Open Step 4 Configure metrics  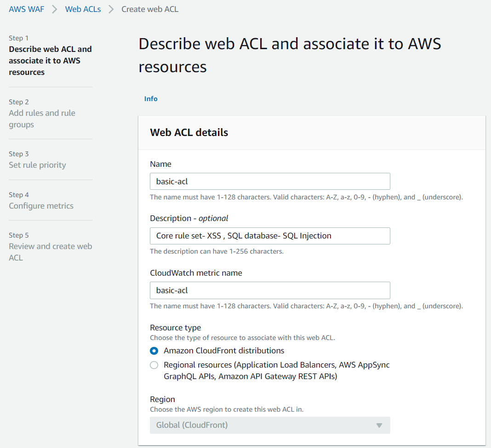(x=41, y=206)
